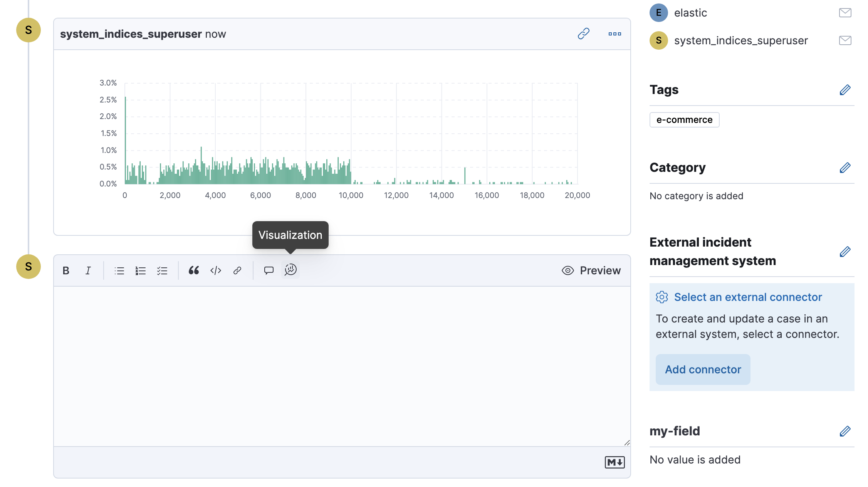Image resolution: width=868 pixels, height=487 pixels.
Task: Quote the existing comment
Action: pos(269,270)
